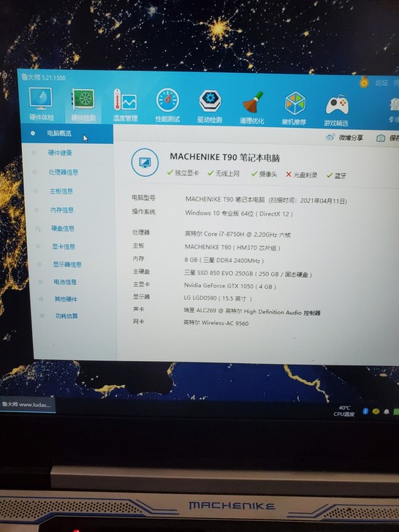The image size is (399, 532).
Task: Open the 电池信息 battery info tab
Action: tap(65, 282)
